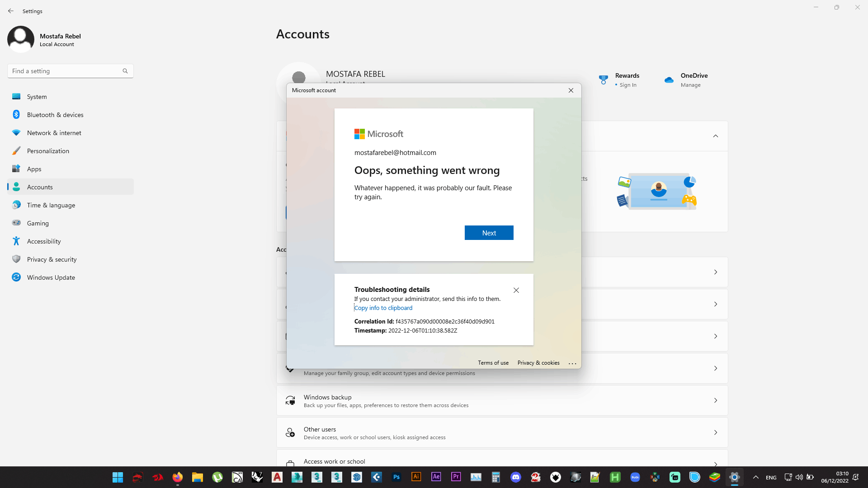The height and width of the screenshot is (488, 868).
Task: Open clock and date in taskbar
Action: 835,477
